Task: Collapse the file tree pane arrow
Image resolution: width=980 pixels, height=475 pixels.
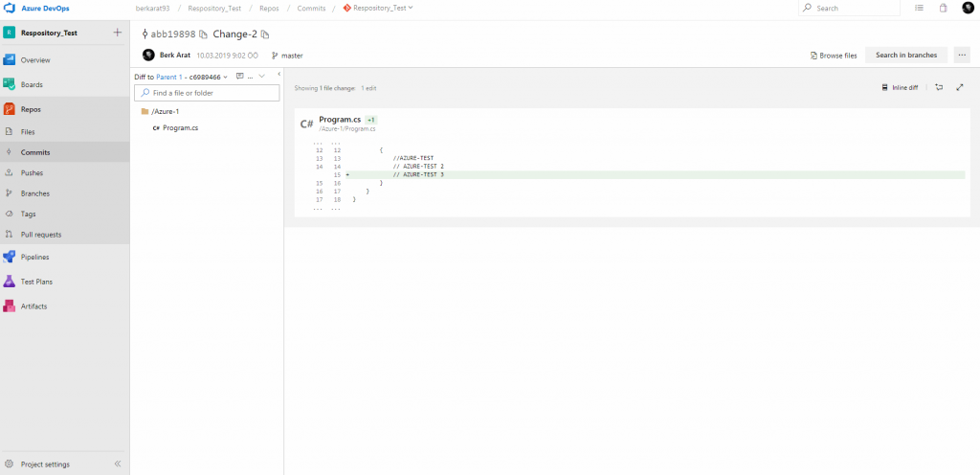Action: click(x=279, y=74)
